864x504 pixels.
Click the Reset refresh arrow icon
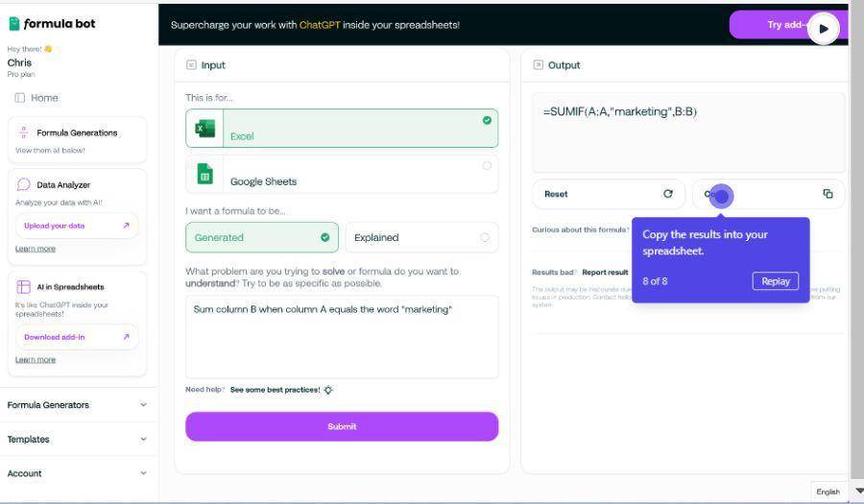668,194
